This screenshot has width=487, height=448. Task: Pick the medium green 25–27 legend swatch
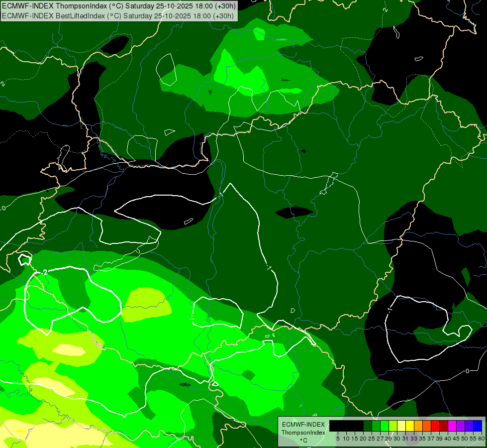[x=376, y=426]
